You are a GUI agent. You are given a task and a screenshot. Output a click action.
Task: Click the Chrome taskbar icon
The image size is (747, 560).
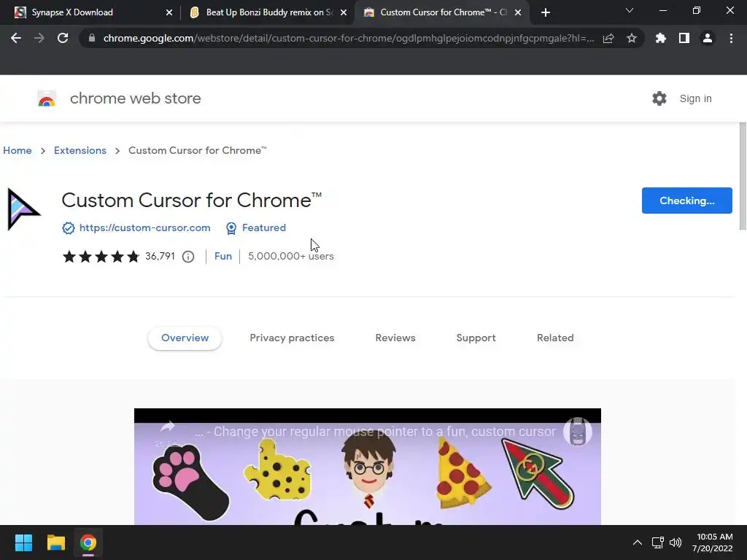(x=88, y=542)
